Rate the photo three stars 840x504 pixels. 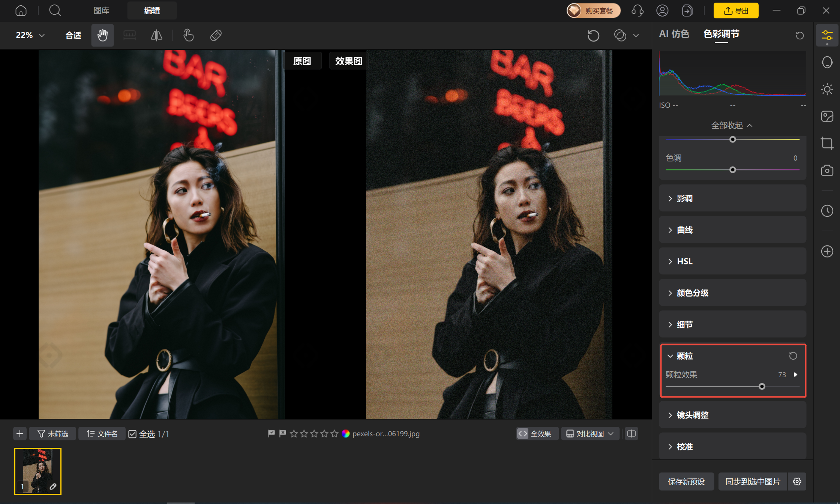pyautogui.click(x=314, y=434)
